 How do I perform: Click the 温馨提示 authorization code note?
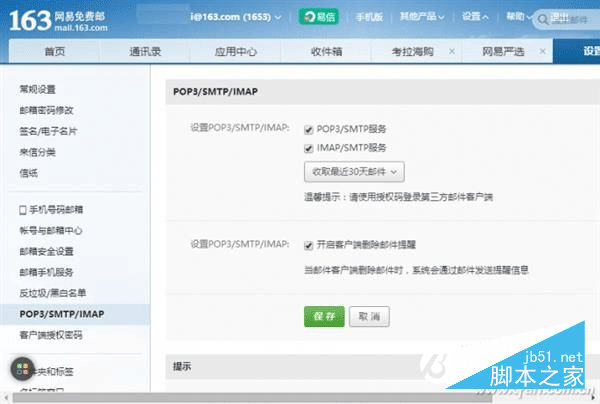click(x=398, y=197)
